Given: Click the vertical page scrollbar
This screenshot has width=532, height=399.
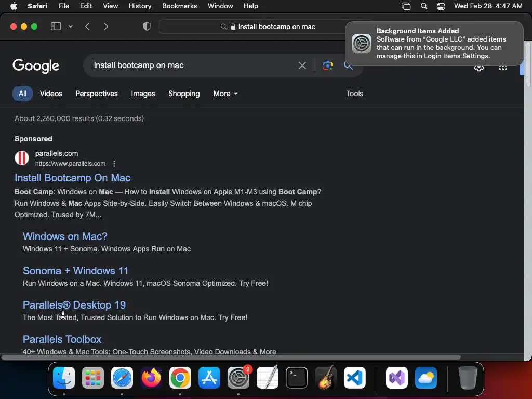Looking at the screenshot, I should (x=528, y=64).
